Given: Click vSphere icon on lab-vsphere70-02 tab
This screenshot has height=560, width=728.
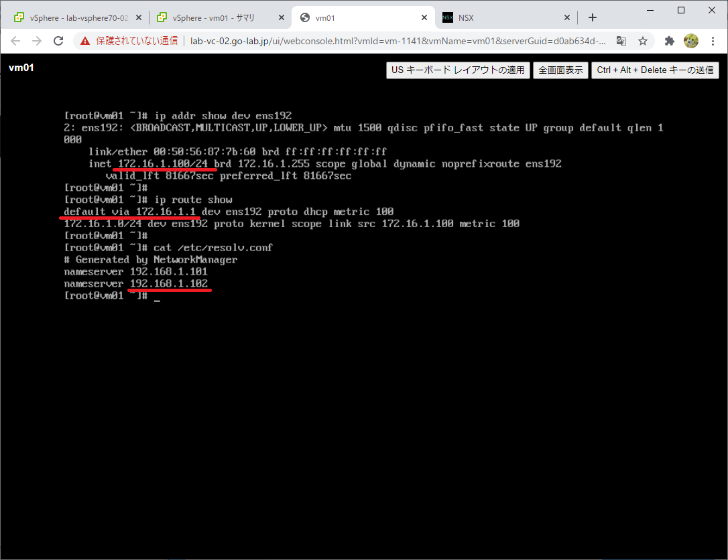Looking at the screenshot, I should click(19, 17).
